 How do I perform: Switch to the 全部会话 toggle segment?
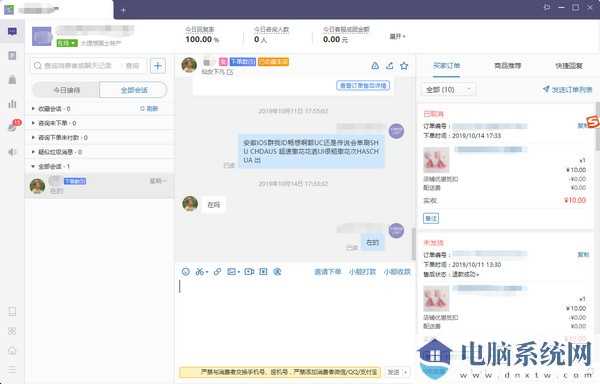point(134,90)
